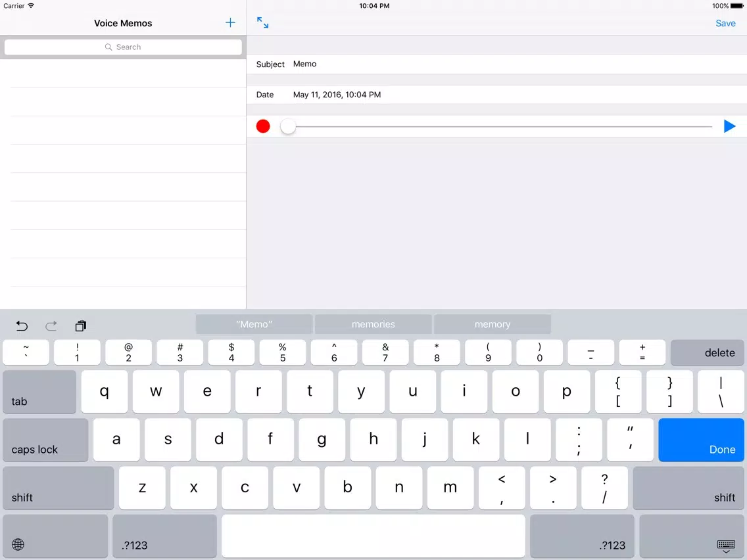747x560 pixels.
Task: Select the Date field value
Action: pyautogui.click(x=337, y=95)
